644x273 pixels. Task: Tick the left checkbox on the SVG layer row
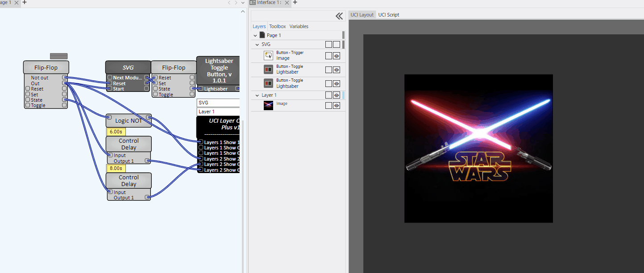[328, 44]
